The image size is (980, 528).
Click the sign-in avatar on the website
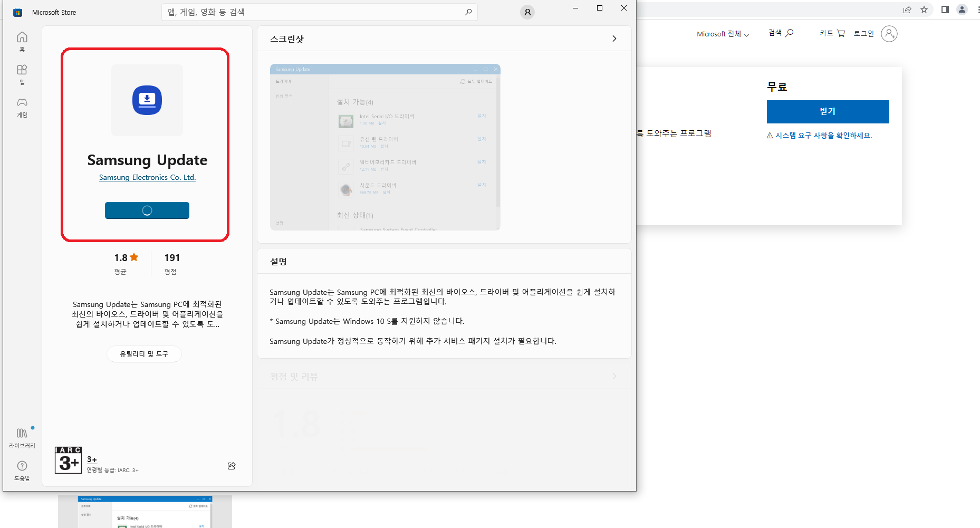point(889,34)
